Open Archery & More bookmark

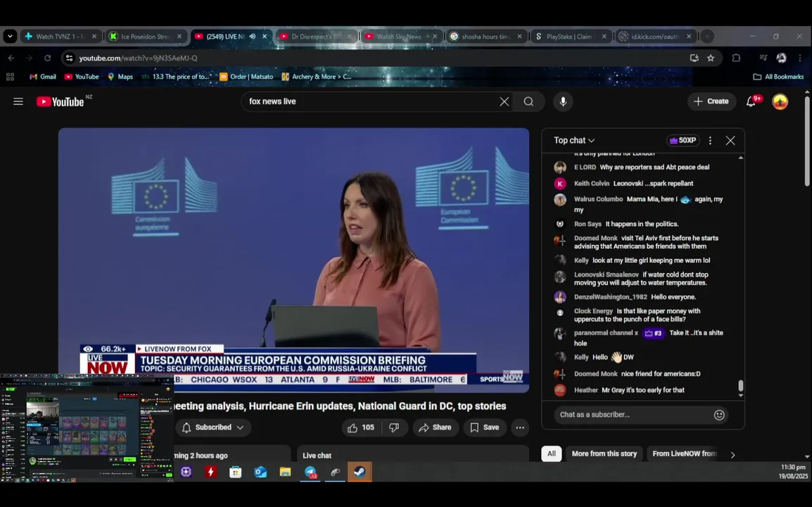pyautogui.click(x=317, y=77)
